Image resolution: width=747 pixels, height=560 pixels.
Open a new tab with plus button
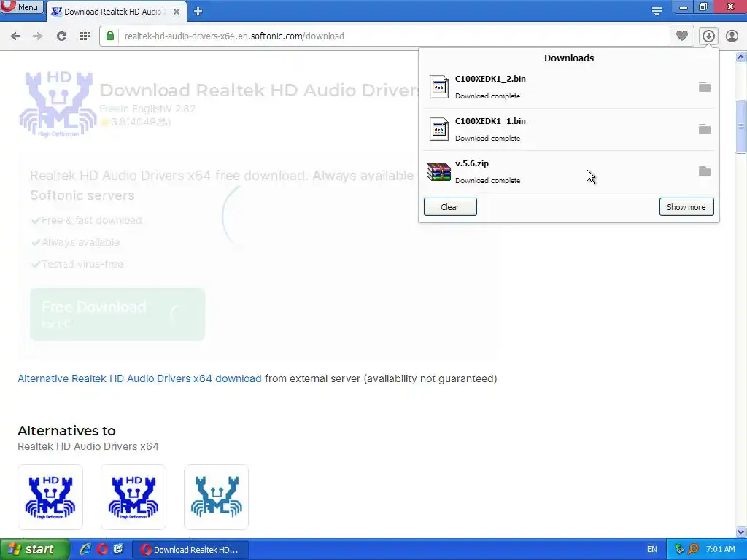coord(198,12)
